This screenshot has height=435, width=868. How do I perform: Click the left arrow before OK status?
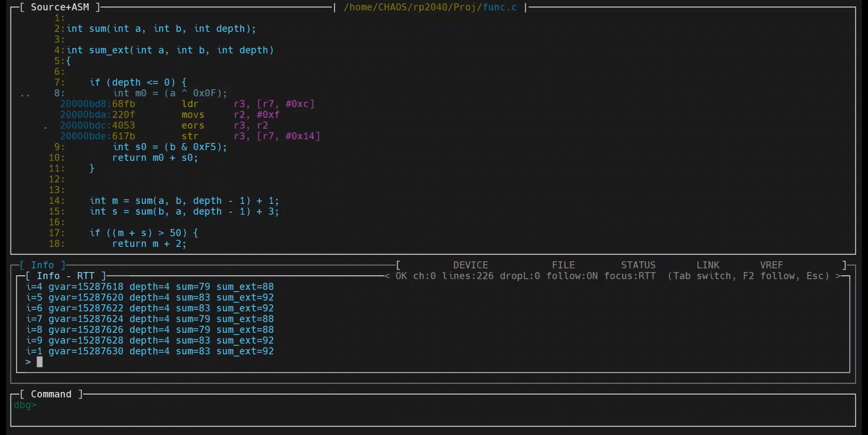387,276
